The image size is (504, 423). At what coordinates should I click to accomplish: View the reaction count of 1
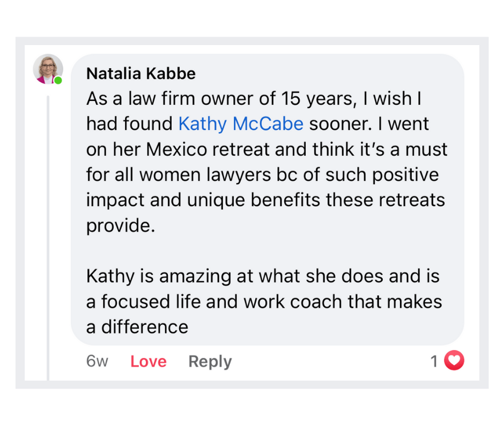pyautogui.click(x=434, y=361)
